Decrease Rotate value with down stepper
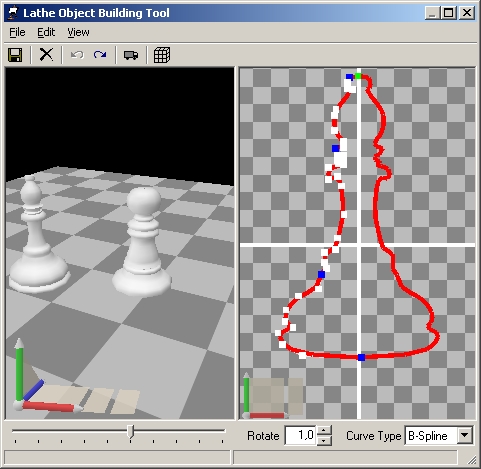 tap(324, 441)
